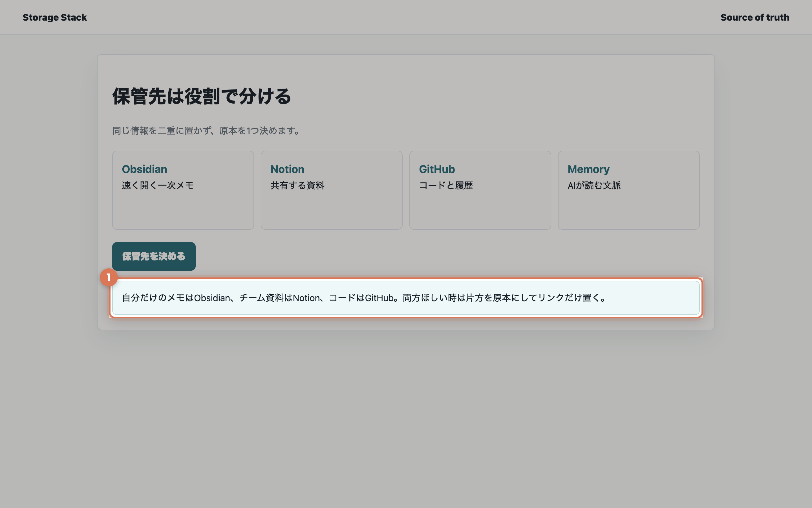The image size is (812, 508).
Task: Click the 保管先を決める button
Action: pyautogui.click(x=154, y=256)
